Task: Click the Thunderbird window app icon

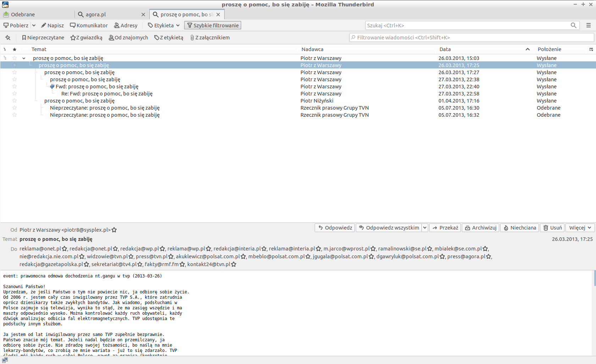Action: click(5, 5)
